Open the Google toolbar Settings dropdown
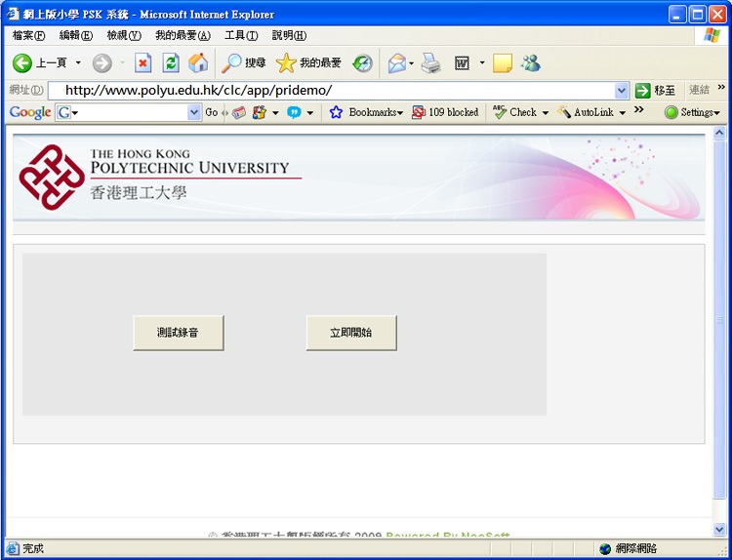Image resolution: width=732 pixels, height=560 pixels. [692, 112]
